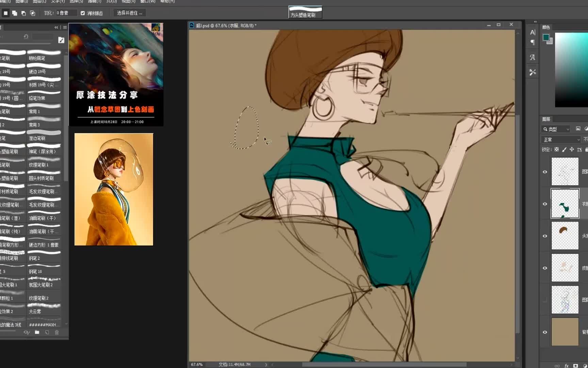The height and width of the screenshot is (368, 588).
Task: Lock transparent pixels icon
Action: [x=556, y=149]
